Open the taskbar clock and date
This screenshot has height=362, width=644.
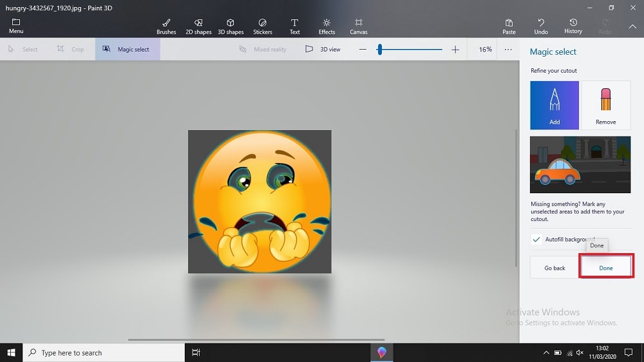(602, 352)
